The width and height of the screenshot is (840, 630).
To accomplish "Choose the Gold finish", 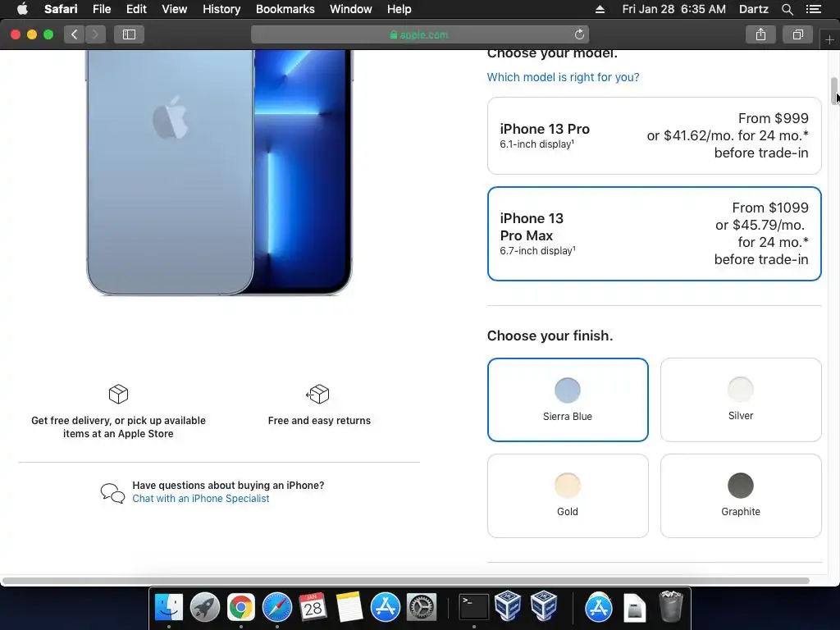I will coord(568,495).
